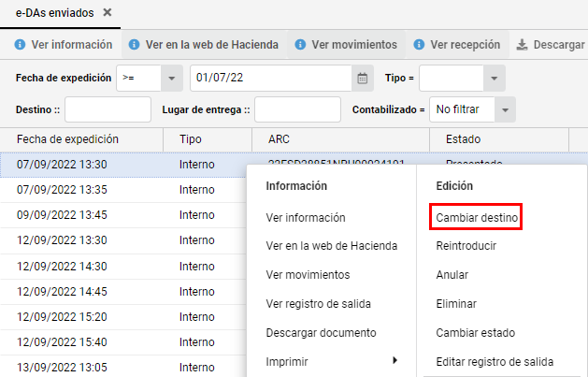This screenshot has height=377, width=588.
Task: Click info icon beside Ver movimientos toolbar button
Action: click(300, 45)
